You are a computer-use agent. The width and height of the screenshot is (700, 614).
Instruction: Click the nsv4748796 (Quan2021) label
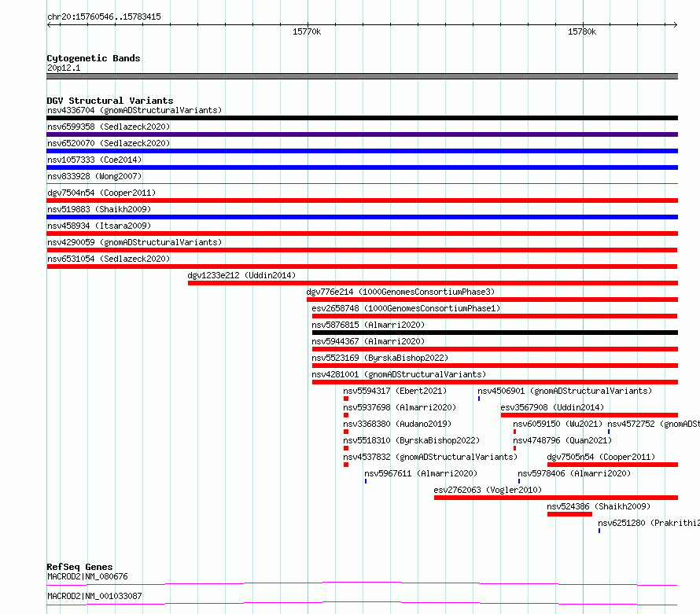click(x=562, y=440)
